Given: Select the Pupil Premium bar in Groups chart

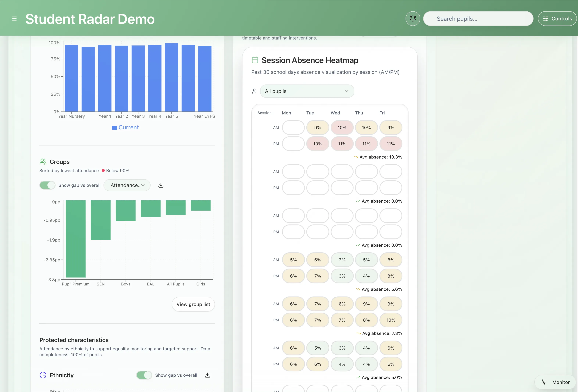Looking at the screenshot, I should point(76,238).
